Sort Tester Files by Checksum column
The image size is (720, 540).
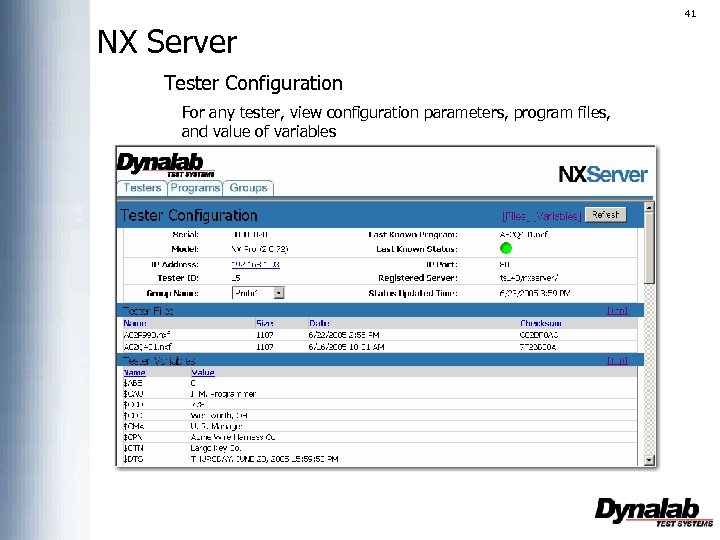540,323
